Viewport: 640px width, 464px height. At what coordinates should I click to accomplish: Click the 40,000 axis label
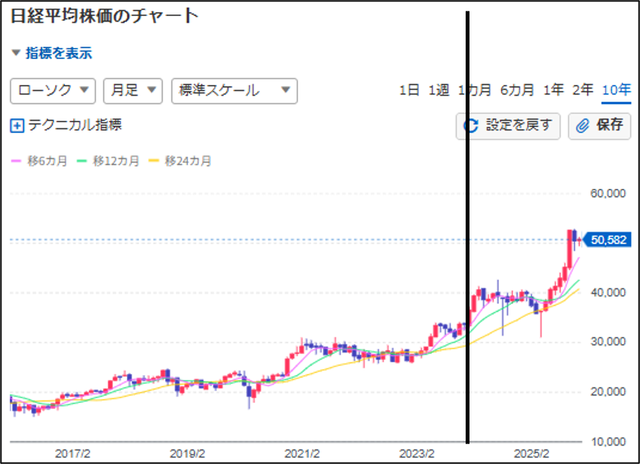(608, 293)
